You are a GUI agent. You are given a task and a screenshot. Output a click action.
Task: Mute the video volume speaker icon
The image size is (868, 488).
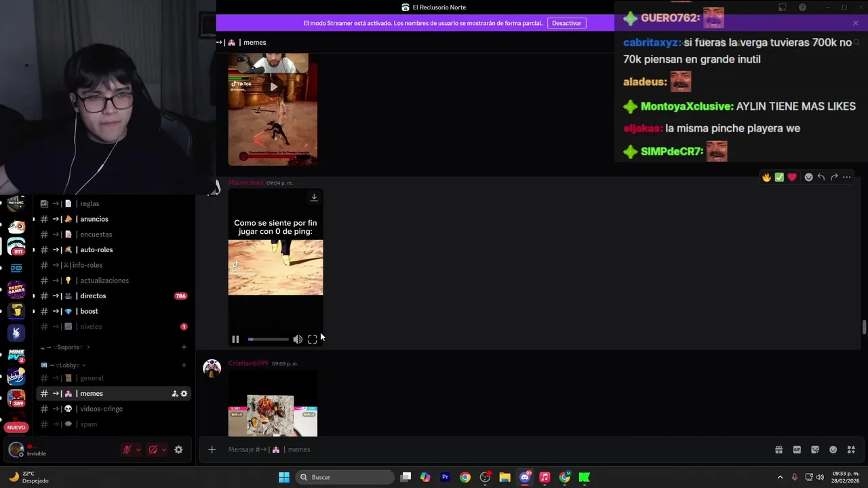click(x=298, y=339)
